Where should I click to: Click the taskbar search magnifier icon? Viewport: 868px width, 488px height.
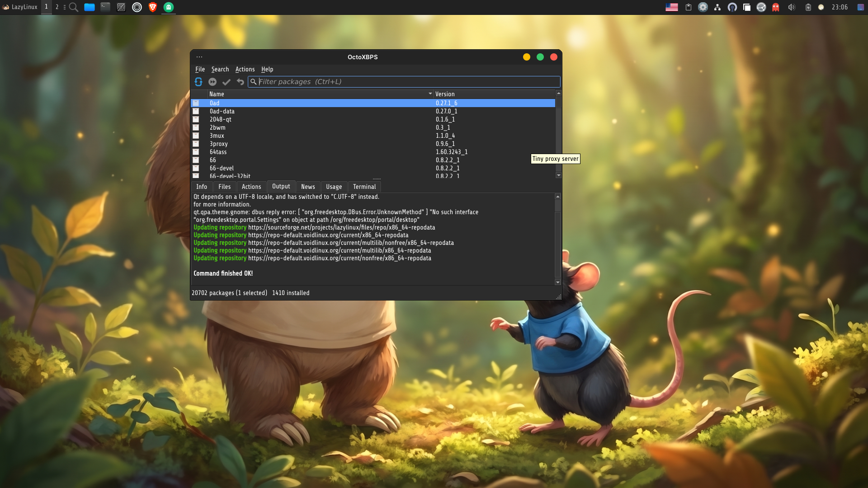click(74, 7)
